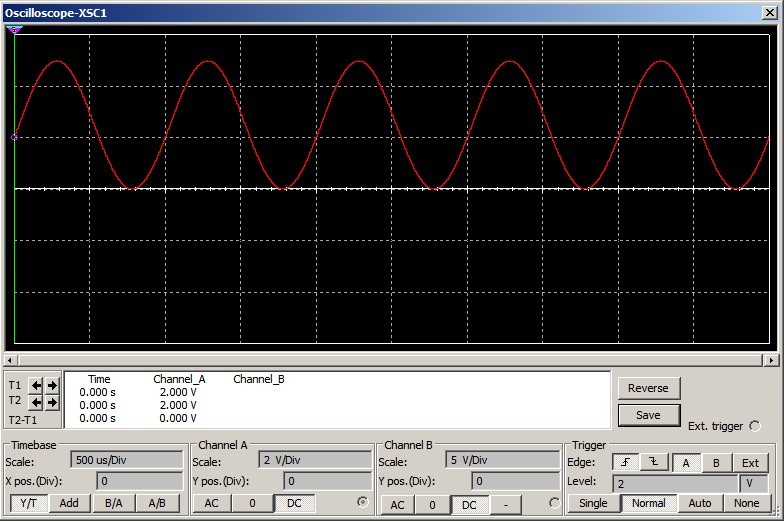Switch timebase to B/A mode
The image size is (784, 522).
(x=114, y=503)
